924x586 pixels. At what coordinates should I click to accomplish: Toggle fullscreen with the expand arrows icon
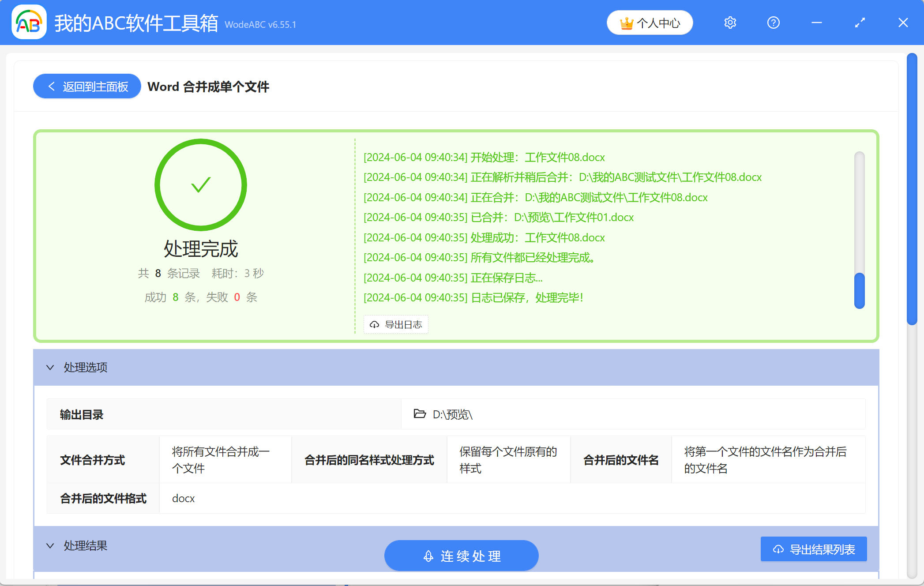(x=860, y=23)
